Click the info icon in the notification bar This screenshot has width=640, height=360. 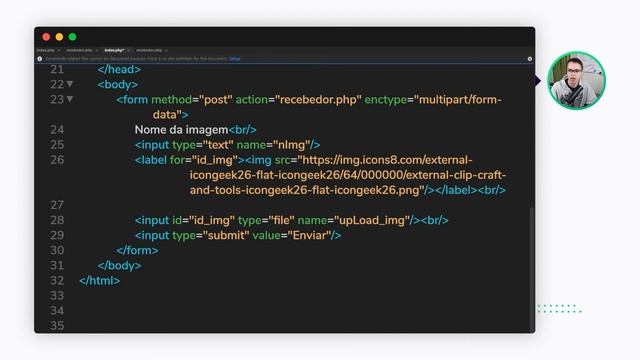pyautogui.click(x=40, y=59)
